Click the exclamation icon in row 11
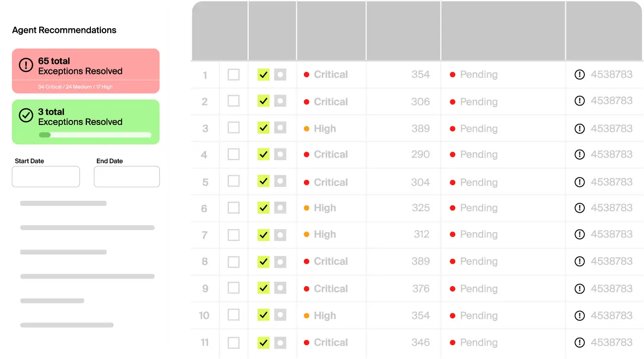Image resolution: width=644 pixels, height=359 pixels. (579, 343)
